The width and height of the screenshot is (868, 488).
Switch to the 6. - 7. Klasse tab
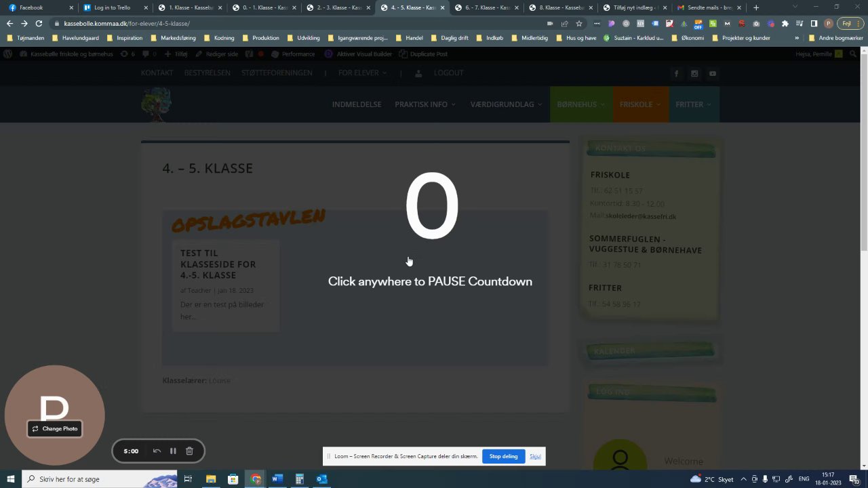(488, 7)
